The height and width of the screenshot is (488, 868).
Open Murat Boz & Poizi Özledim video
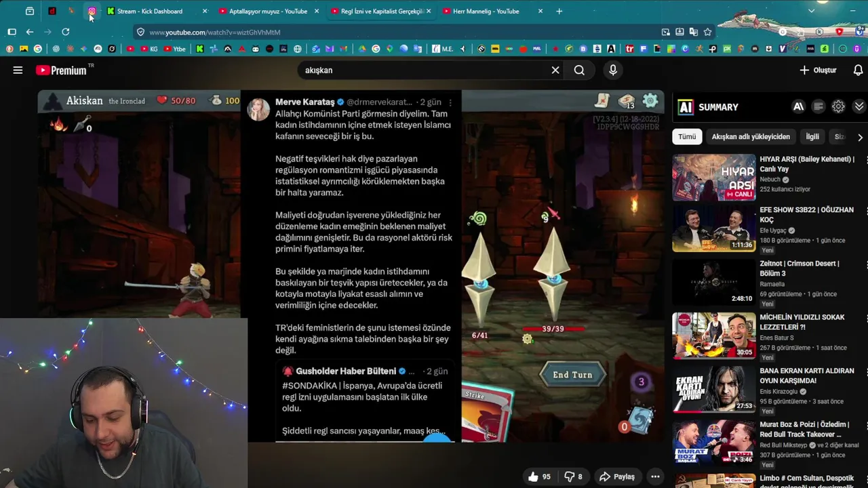(x=713, y=442)
